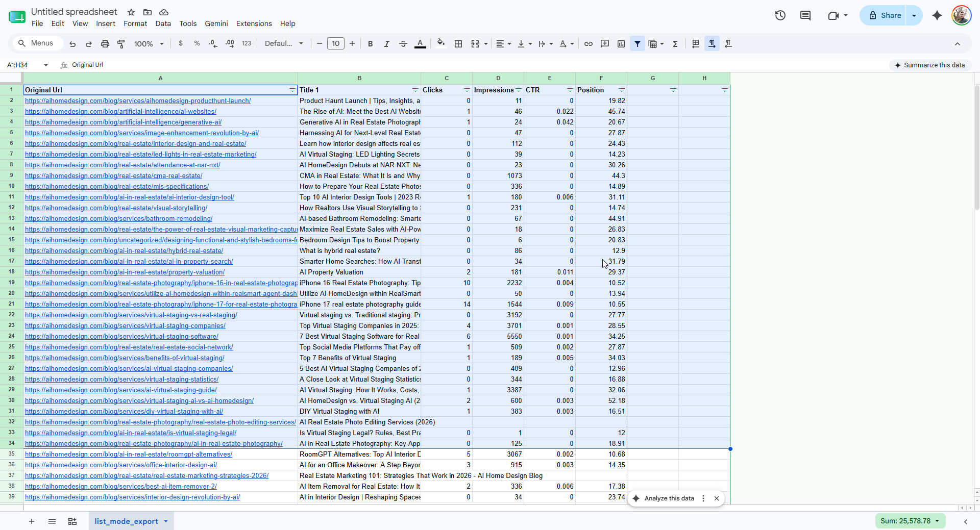Expand the merge cells options arrow
The width and height of the screenshot is (980, 530).
pos(486,44)
